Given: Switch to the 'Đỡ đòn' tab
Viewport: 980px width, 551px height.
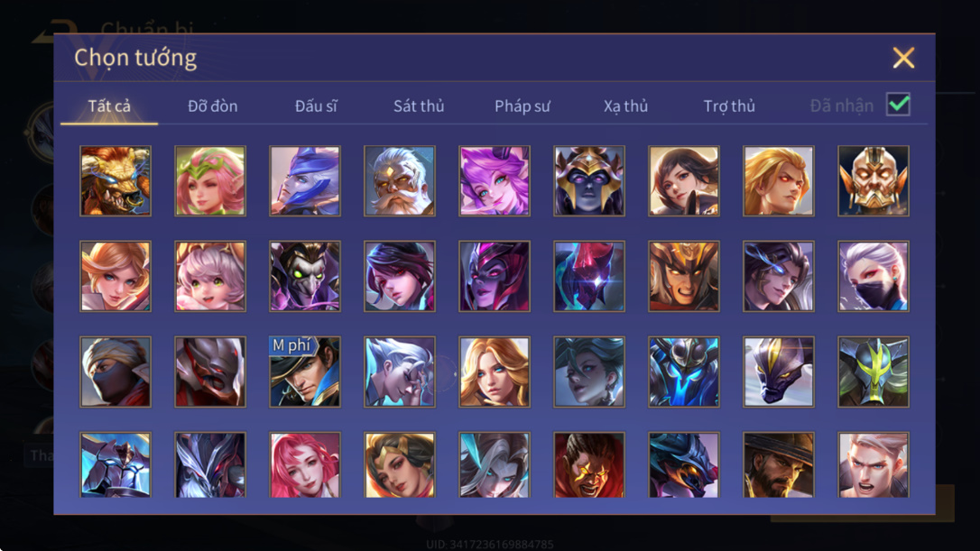Looking at the screenshot, I should coord(212,106).
